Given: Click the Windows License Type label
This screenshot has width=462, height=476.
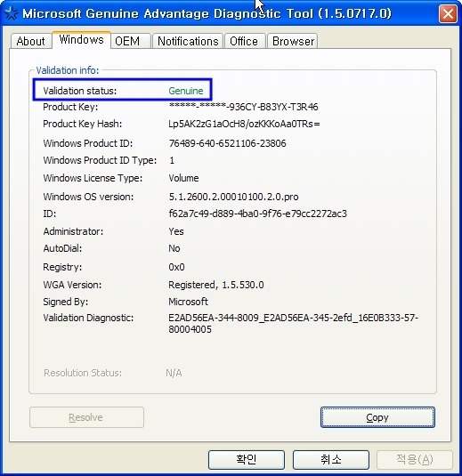Looking at the screenshot, I should point(93,178).
